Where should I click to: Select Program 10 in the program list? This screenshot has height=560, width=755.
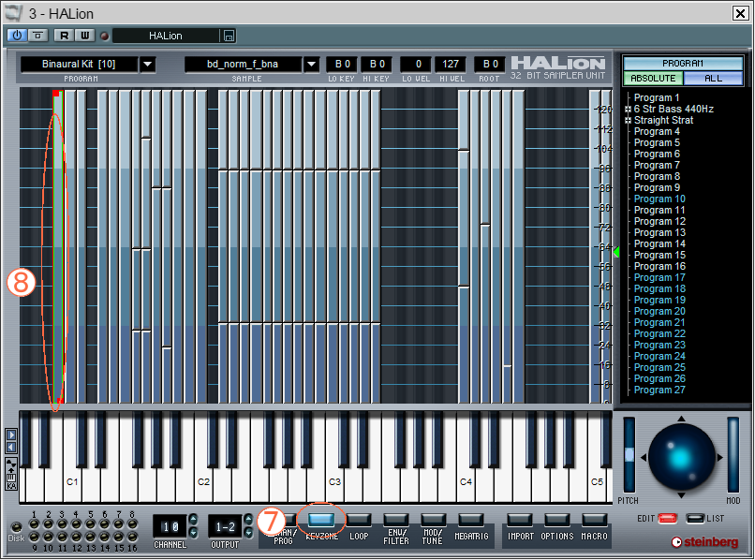click(659, 199)
